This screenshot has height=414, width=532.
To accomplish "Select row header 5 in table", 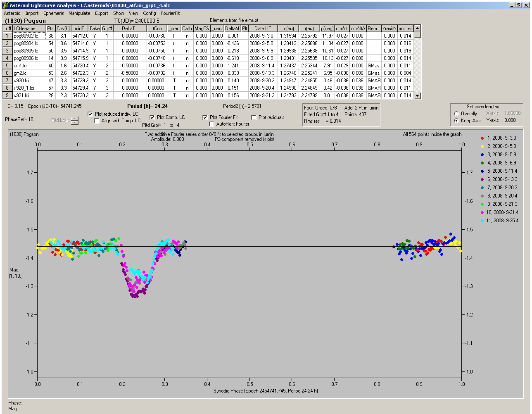I will 7,66.
